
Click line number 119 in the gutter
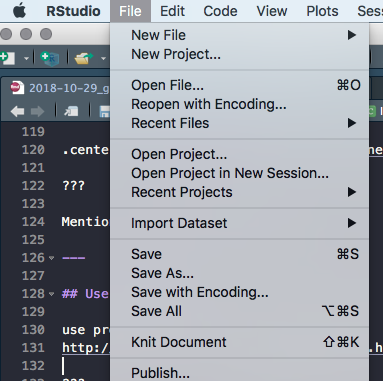(x=33, y=132)
